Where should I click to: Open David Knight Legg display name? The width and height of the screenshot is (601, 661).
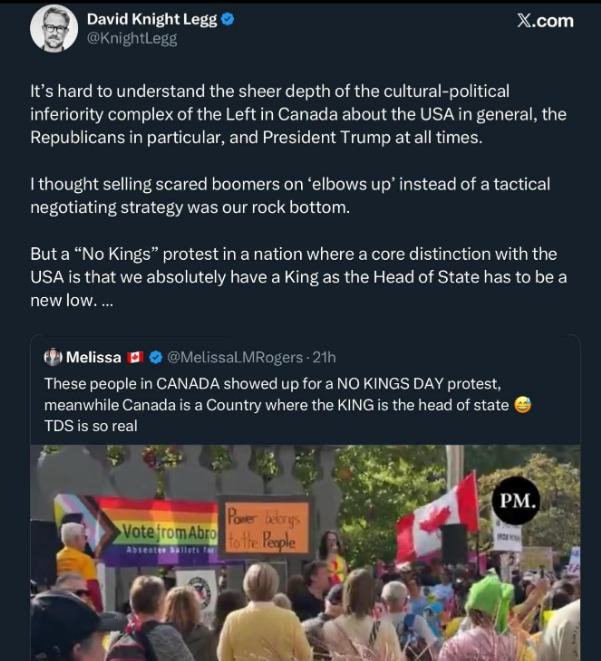pos(150,19)
